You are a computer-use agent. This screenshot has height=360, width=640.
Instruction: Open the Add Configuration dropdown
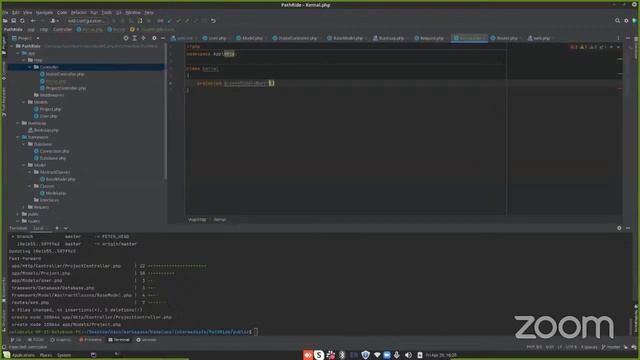(86, 20)
